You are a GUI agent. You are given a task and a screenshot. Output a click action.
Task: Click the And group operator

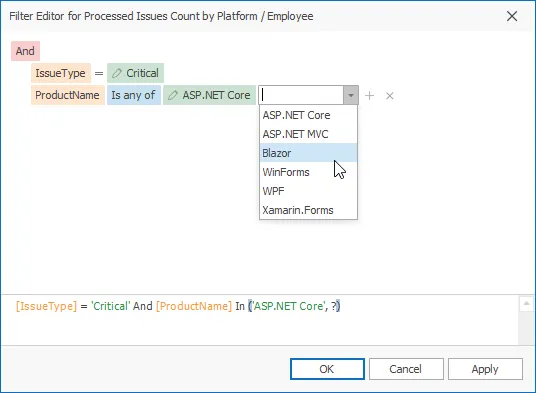pyautogui.click(x=25, y=51)
